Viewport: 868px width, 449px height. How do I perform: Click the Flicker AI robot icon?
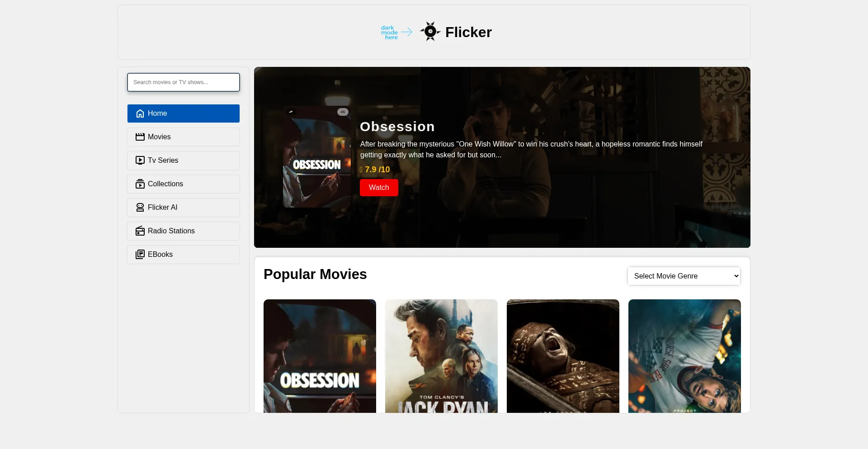(140, 208)
